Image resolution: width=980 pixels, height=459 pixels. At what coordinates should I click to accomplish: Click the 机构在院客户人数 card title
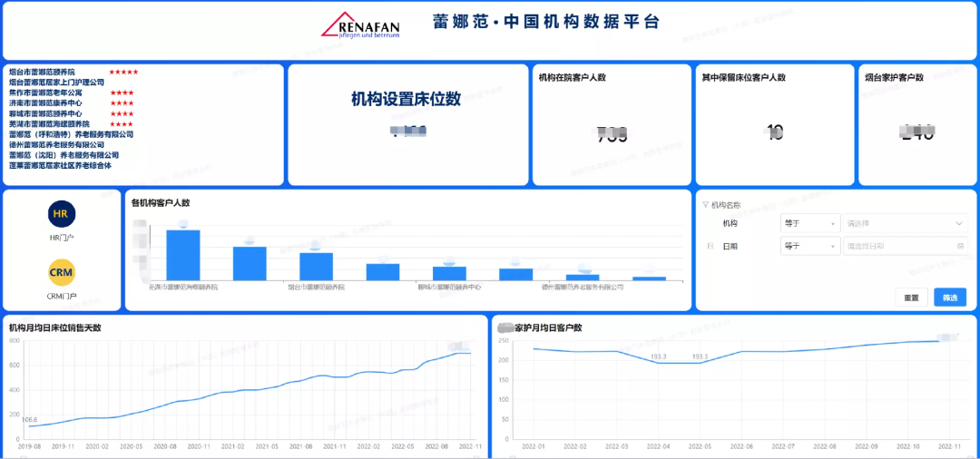(573, 77)
